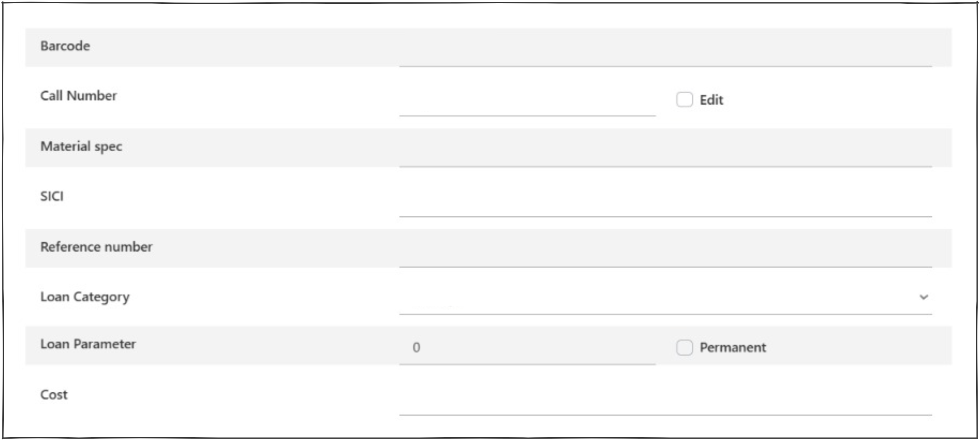Click the Cost label text

54,395
